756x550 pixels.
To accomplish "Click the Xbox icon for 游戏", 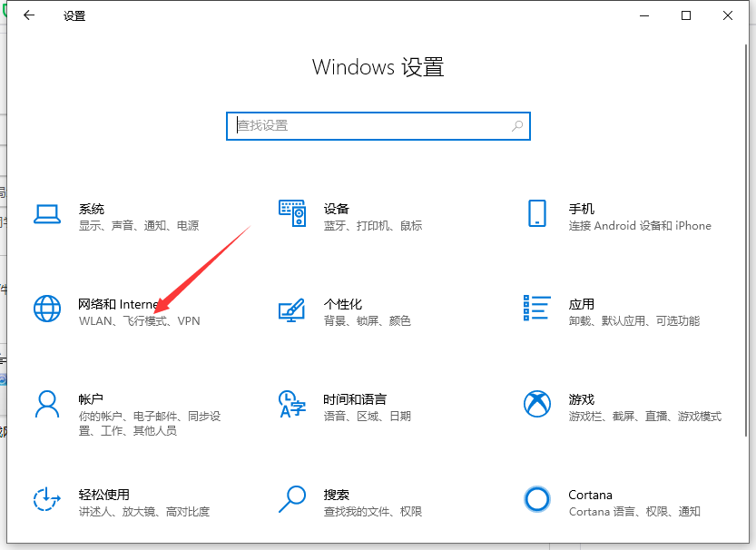I will [536, 404].
